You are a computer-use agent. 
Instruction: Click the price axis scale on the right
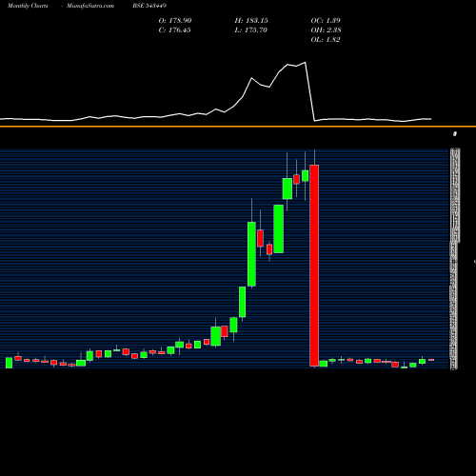455,259
